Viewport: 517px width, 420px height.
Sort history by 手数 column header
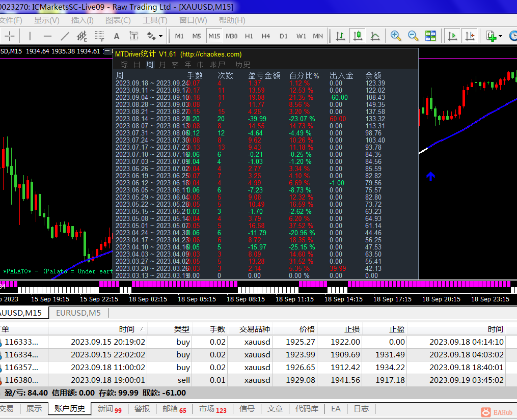coord(210,329)
